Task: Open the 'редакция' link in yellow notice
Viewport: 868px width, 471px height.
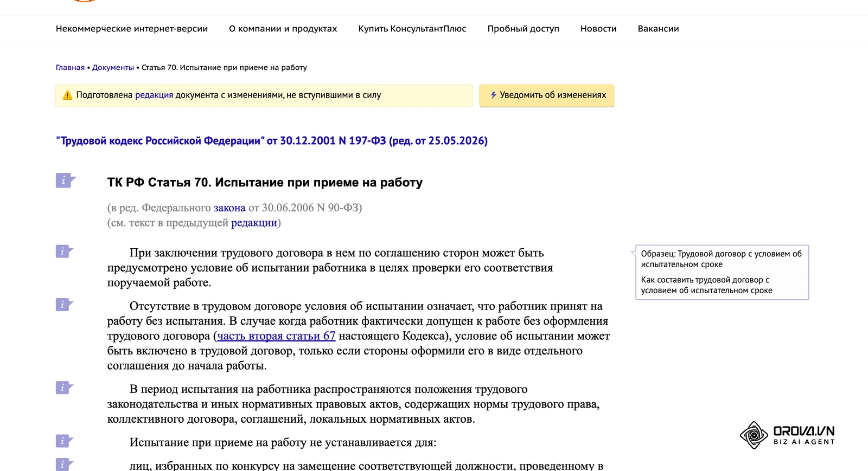Action: click(x=154, y=95)
